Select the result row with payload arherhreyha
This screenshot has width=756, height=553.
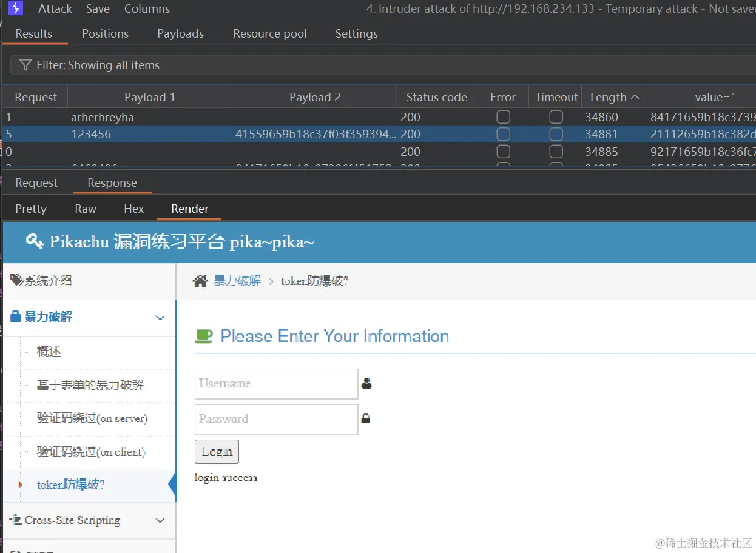(379, 117)
